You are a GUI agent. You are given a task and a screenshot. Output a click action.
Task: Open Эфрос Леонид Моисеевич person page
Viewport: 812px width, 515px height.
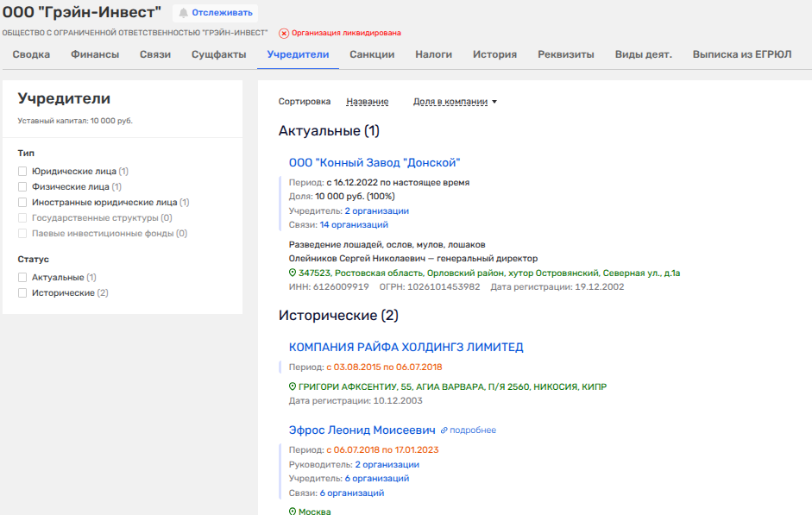click(x=361, y=430)
